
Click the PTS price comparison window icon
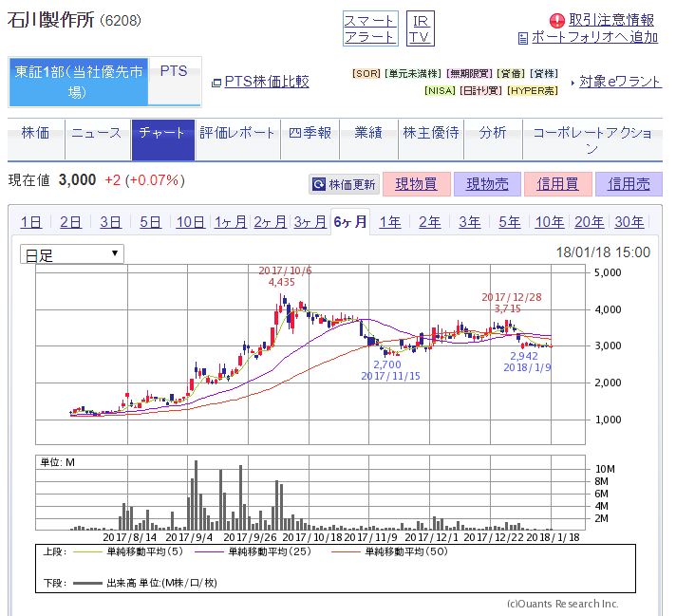point(216,83)
